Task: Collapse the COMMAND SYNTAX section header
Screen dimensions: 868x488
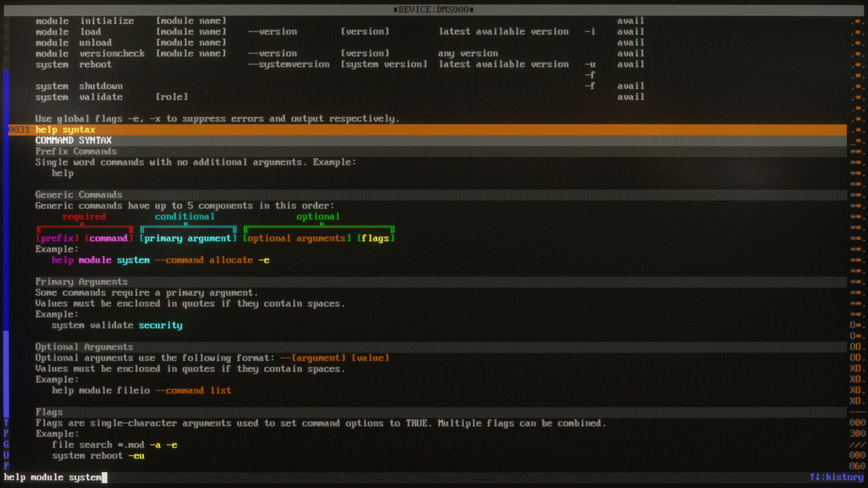Action: point(73,141)
